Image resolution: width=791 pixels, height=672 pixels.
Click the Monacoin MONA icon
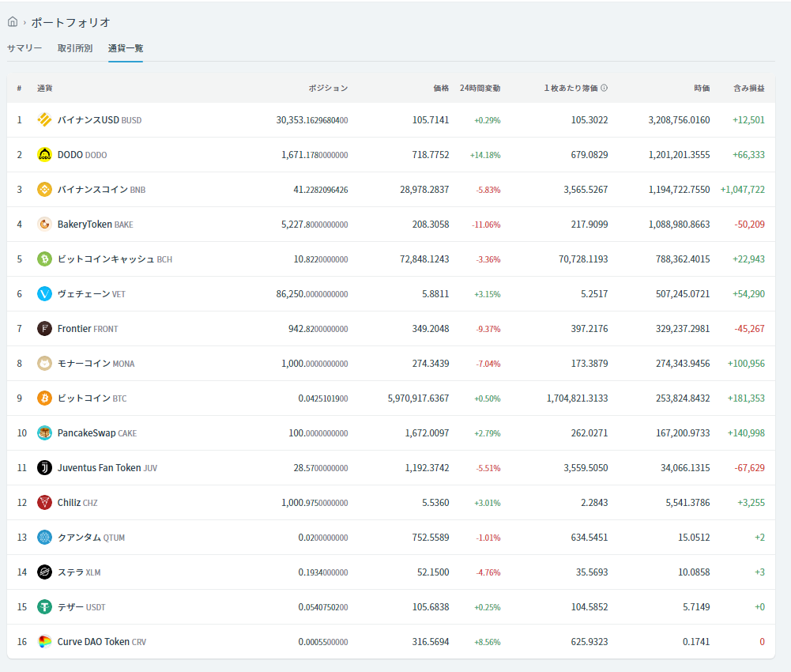point(44,364)
